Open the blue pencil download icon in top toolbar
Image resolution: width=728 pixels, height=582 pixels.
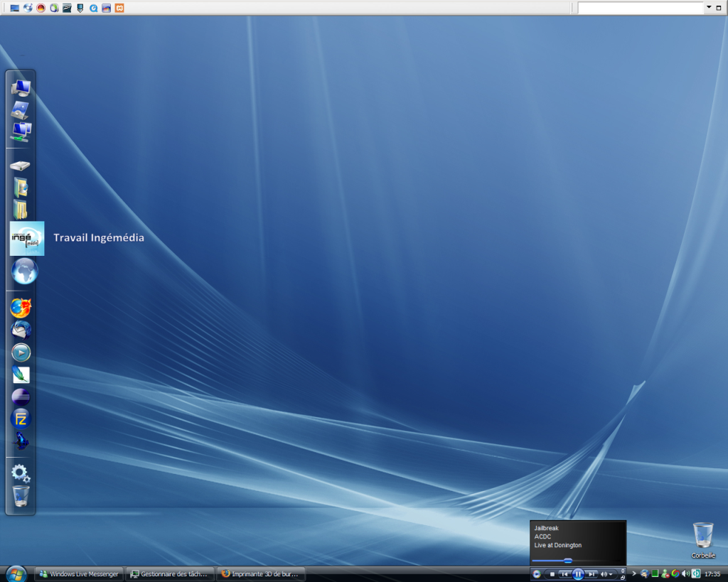[x=80, y=8]
